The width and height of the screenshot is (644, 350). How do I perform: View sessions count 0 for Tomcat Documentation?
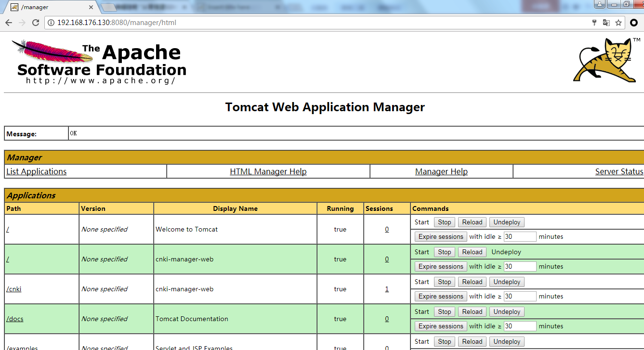(387, 319)
